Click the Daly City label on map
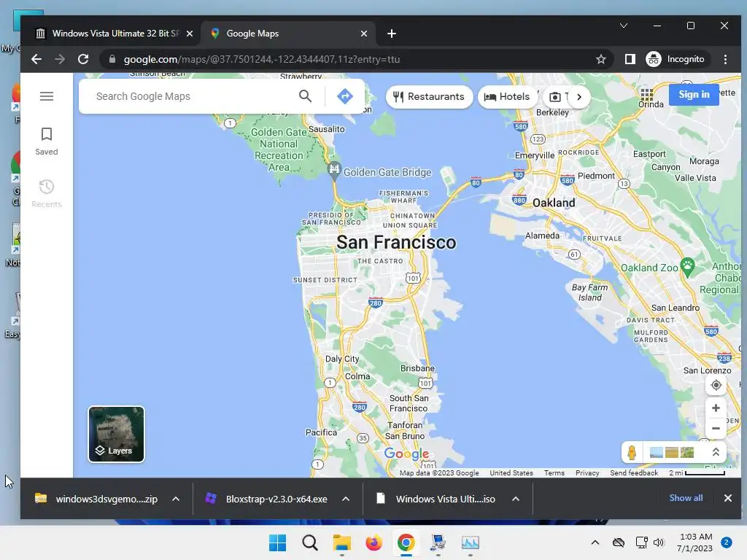The height and width of the screenshot is (560, 747). click(342, 359)
